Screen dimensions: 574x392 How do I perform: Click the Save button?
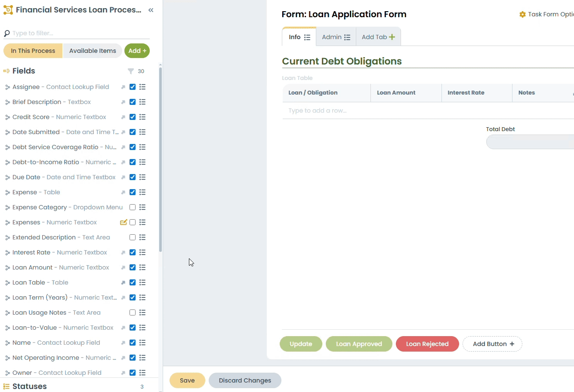(x=187, y=380)
